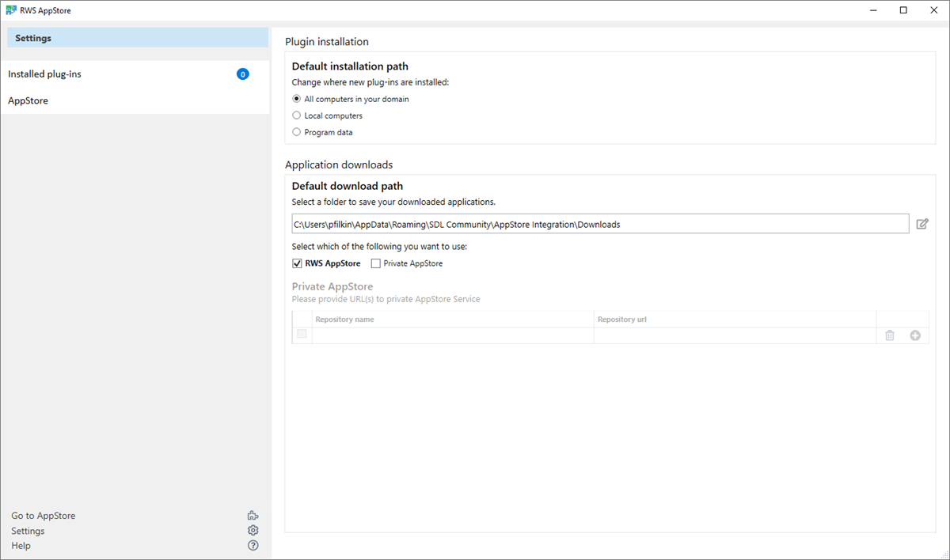Select the Local computers radio button
Screen dimensions: 950x560
point(296,115)
